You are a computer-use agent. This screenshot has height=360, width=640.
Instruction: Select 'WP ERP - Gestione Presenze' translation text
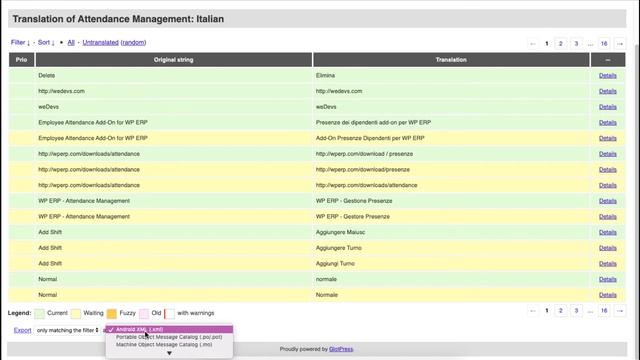tap(354, 201)
